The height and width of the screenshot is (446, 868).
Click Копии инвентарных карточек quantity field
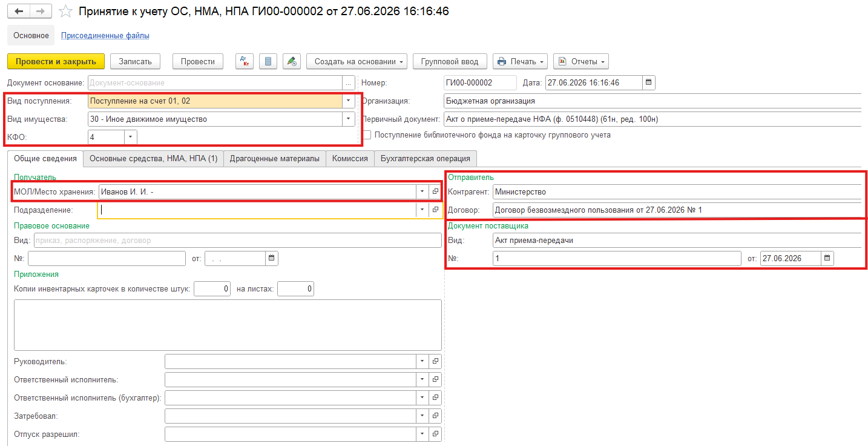[x=212, y=289]
